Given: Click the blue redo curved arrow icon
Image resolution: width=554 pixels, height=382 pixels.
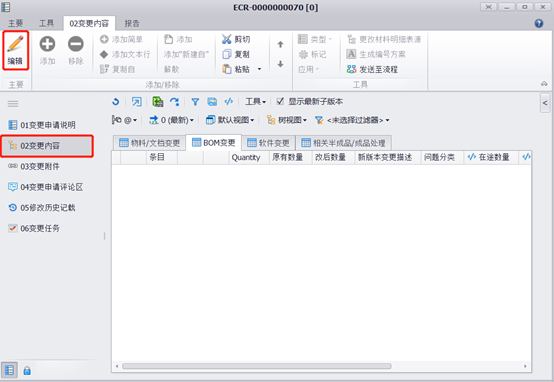Looking at the screenshot, I should coord(174,102).
